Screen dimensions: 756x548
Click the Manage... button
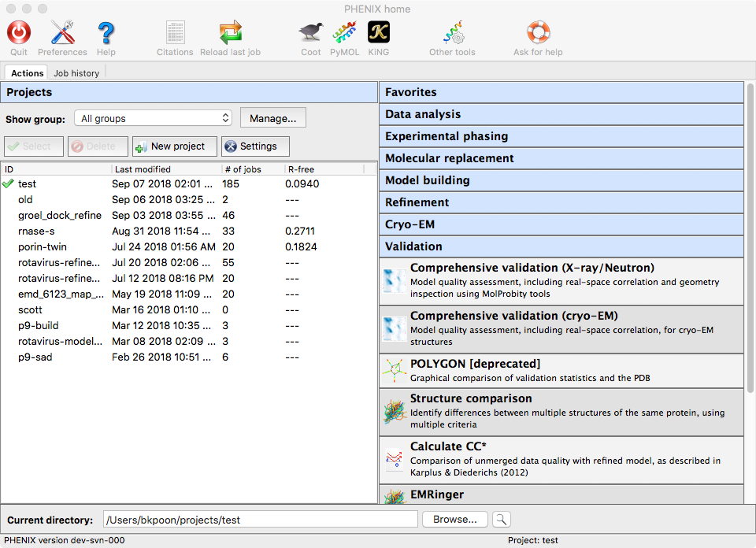point(272,118)
